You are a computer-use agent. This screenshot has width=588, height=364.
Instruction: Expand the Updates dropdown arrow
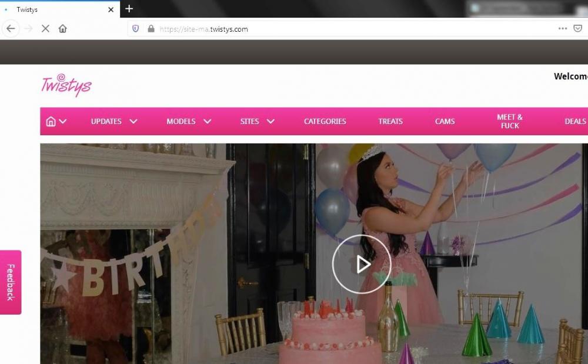tap(133, 121)
